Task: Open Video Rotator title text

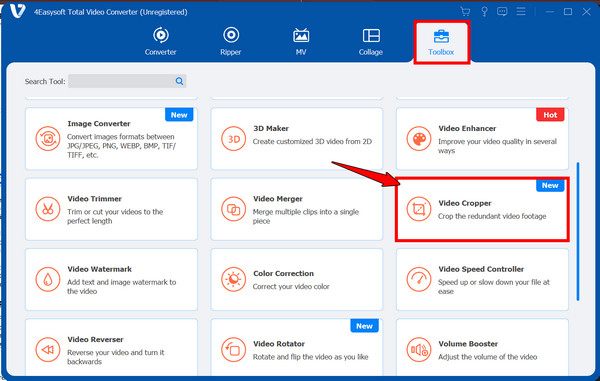Action: [x=279, y=344]
